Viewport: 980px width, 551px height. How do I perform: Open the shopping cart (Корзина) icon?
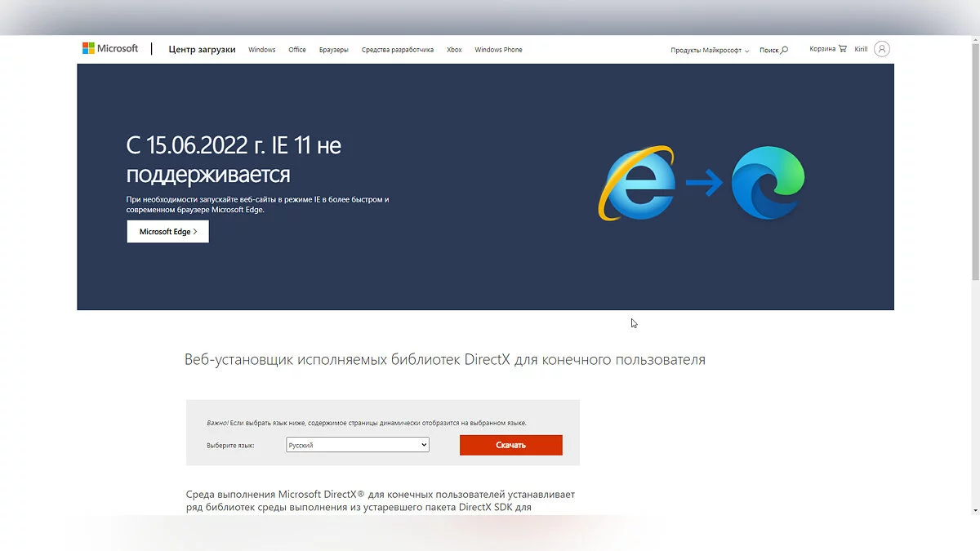point(842,49)
